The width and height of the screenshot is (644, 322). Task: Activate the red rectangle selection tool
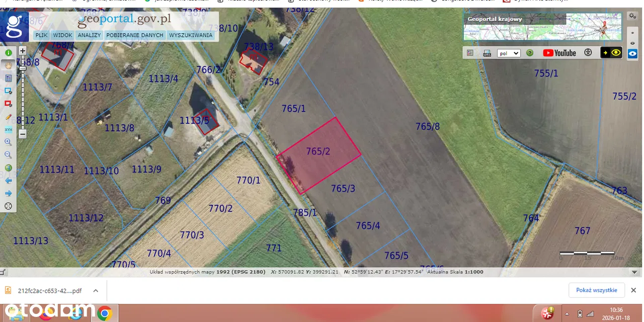pyautogui.click(x=9, y=104)
